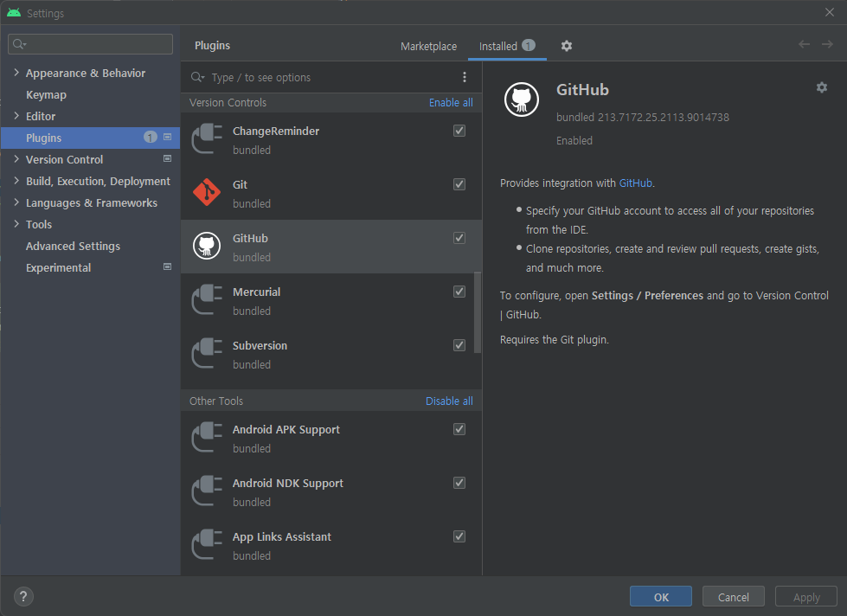This screenshot has width=847, height=616.
Task: Disable Android NDK Support checkbox
Action: (x=459, y=483)
